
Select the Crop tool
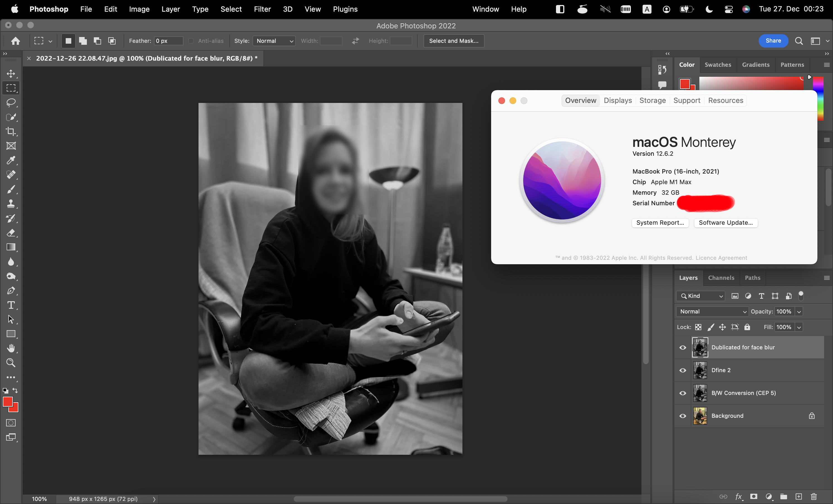point(11,131)
